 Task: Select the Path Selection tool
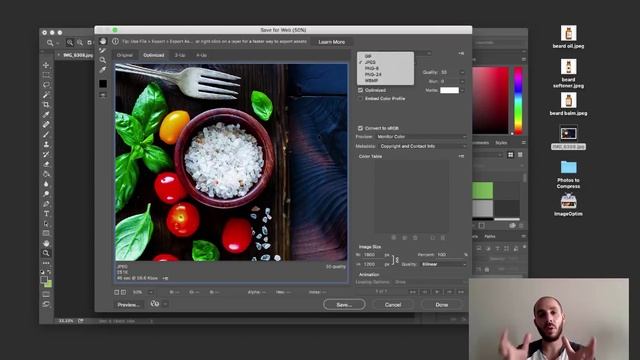(46, 223)
